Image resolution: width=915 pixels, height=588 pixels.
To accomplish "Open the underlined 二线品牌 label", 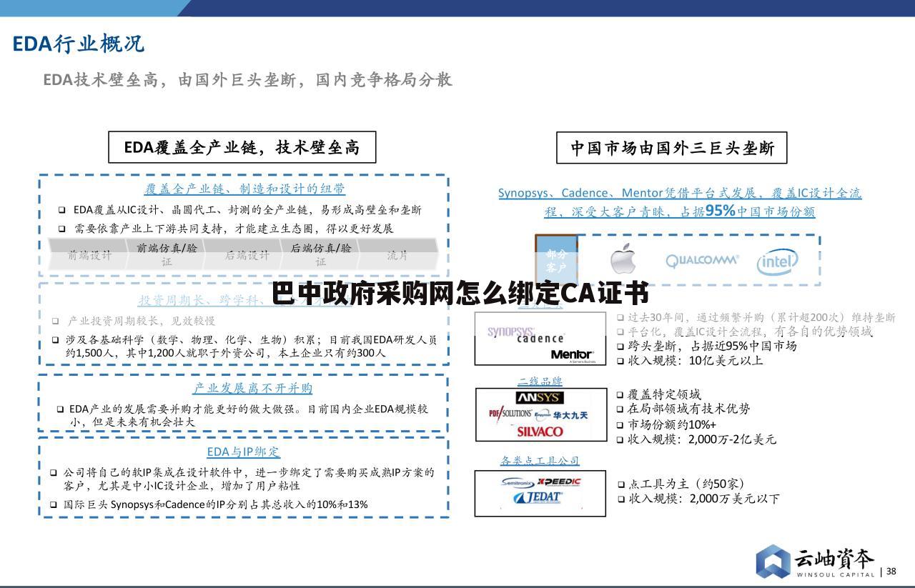I will click(x=540, y=381).
